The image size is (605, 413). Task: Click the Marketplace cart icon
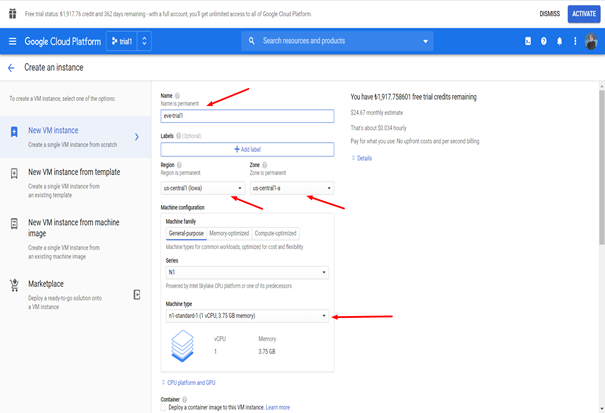pyautogui.click(x=14, y=285)
